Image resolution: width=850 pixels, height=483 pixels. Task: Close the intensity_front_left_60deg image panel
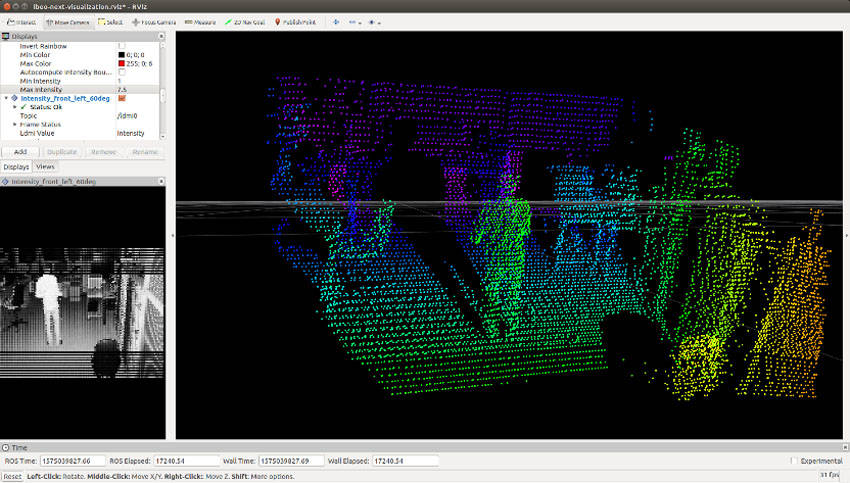pos(161,181)
